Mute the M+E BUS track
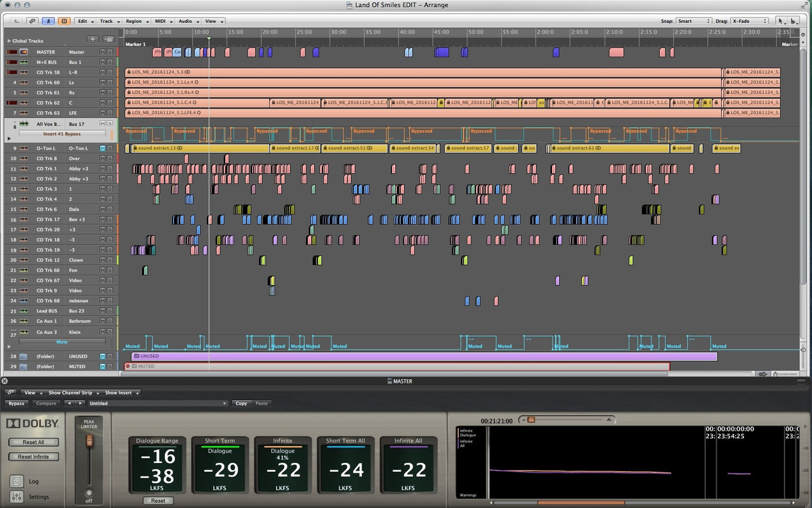 click(103, 62)
